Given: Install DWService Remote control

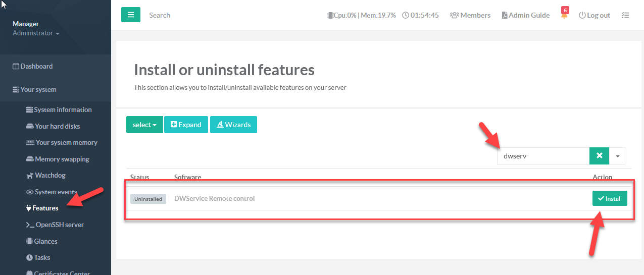Looking at the screenshot, I should click(x=610, y=199).
